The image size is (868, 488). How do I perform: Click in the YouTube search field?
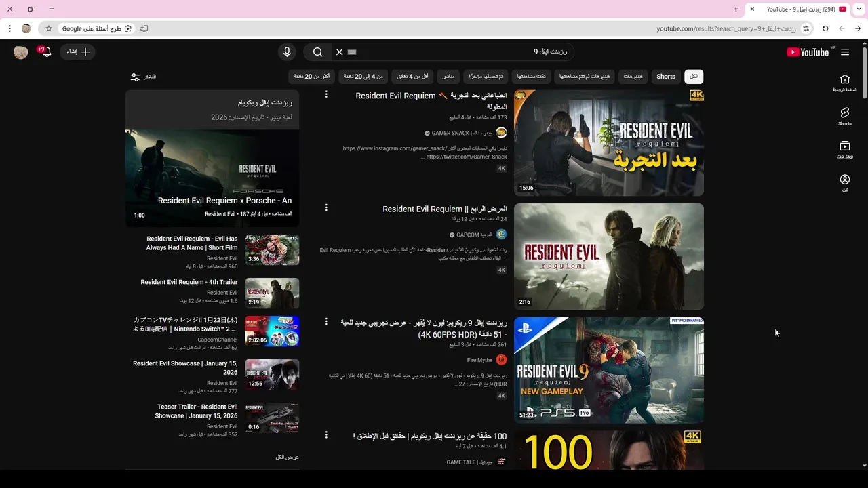pyautogui.click(x=454, y=52)
